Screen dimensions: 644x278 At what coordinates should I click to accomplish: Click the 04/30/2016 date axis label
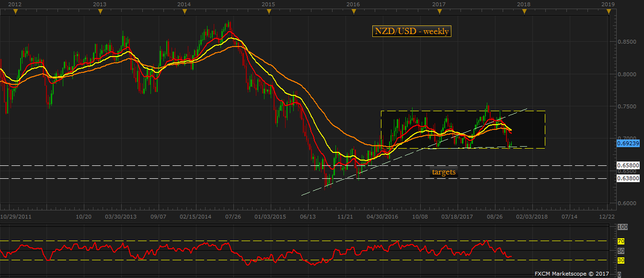(382, 217)
